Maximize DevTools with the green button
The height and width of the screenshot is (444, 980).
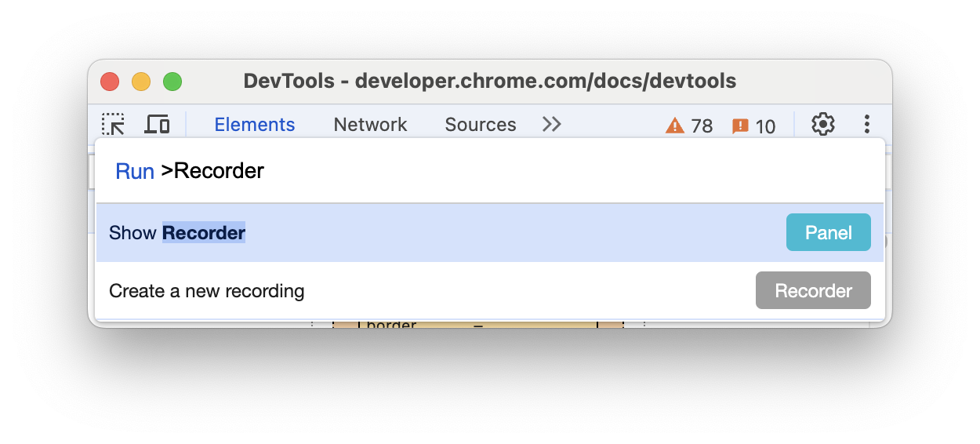[172, 82]
